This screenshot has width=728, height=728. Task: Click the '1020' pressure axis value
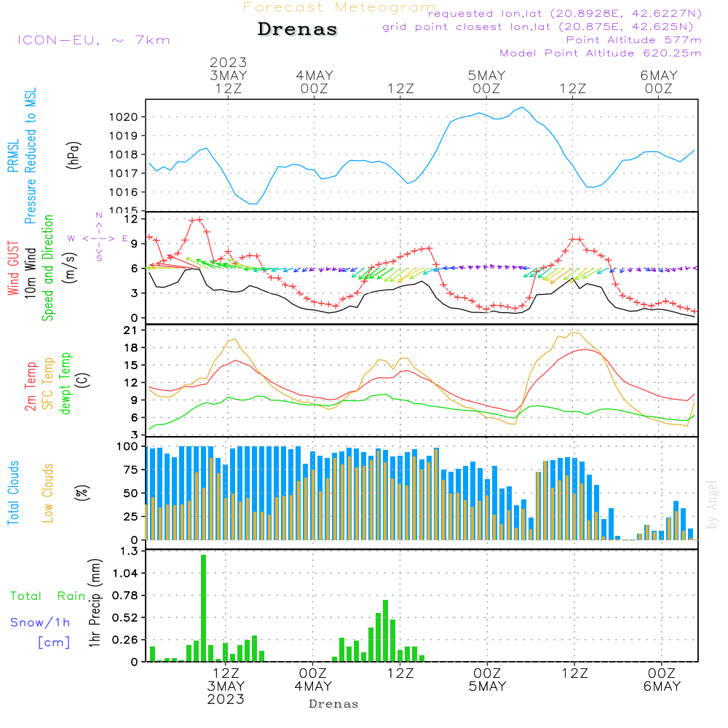click(124, 117)
